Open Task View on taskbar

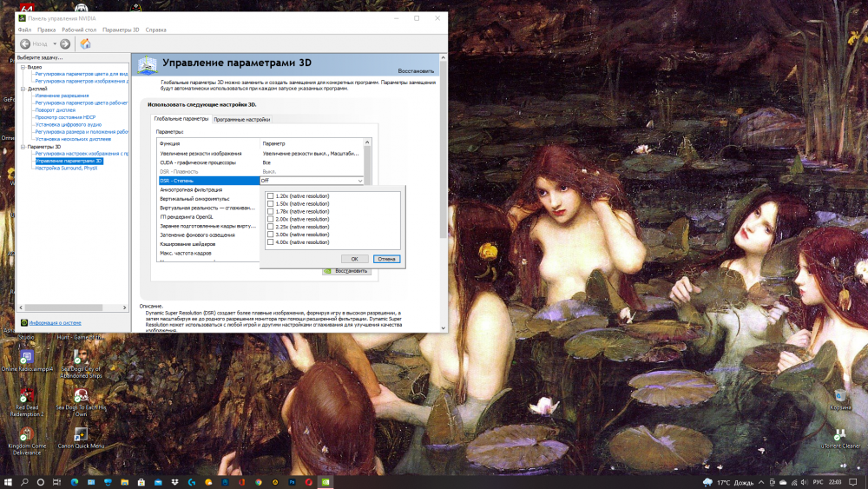pyautogui.click(x=56, y=482)
